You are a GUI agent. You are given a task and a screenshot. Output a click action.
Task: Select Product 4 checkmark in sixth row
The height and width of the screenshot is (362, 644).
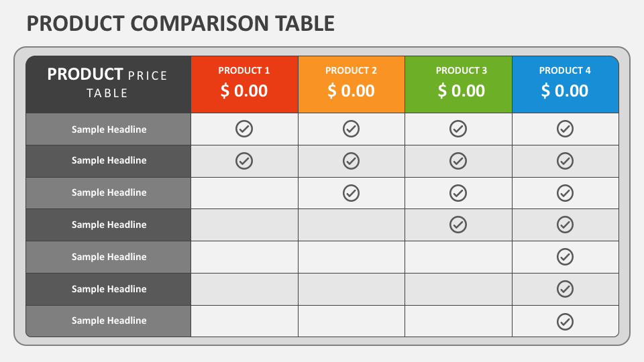tap(565, 289)
